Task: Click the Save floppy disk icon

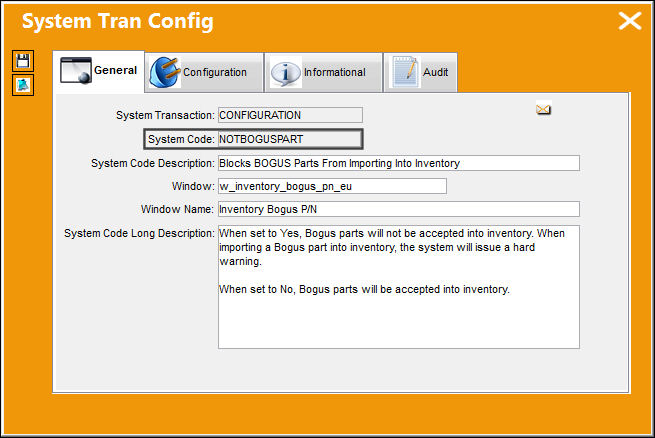Action: point(23,61)
